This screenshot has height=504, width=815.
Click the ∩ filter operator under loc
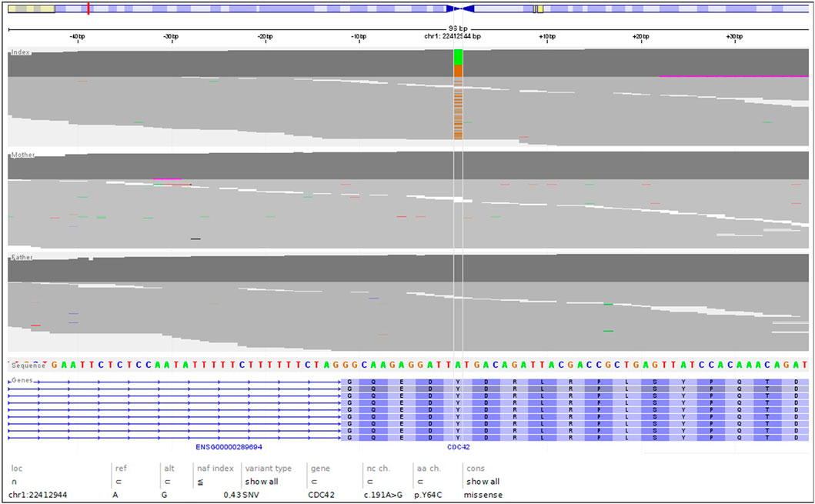[x=14, y=482]
